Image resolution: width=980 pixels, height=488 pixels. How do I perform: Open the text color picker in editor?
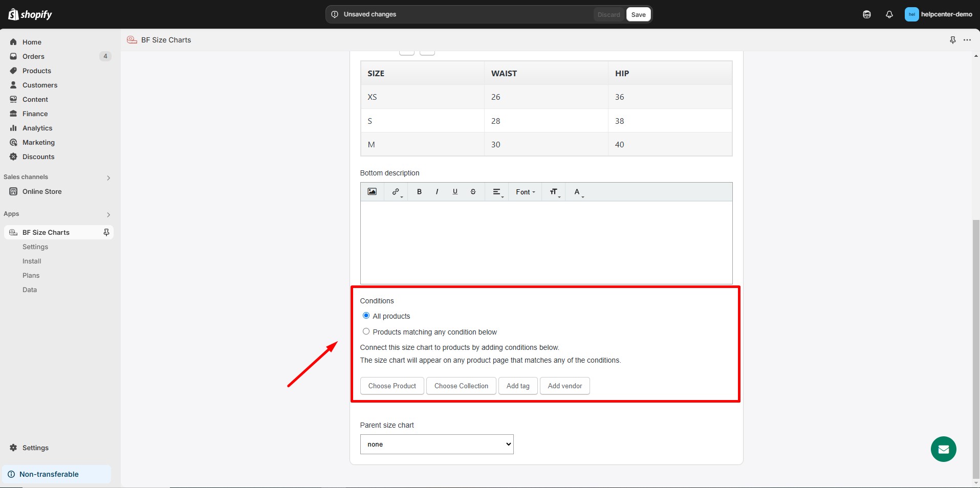coord(578,192)
